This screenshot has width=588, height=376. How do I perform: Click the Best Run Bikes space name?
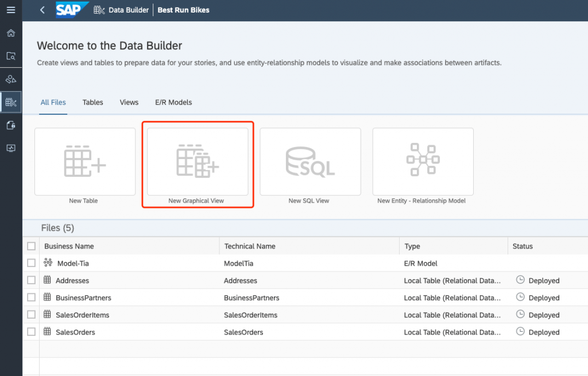(183, 10)
